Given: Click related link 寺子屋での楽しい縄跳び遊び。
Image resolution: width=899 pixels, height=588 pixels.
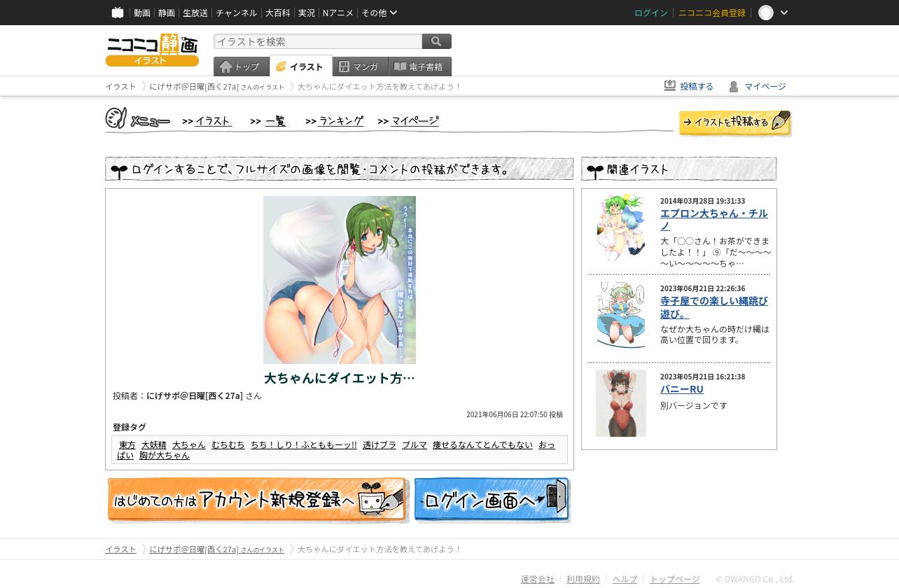Looking at the screenshot, I should coord(714,307).
